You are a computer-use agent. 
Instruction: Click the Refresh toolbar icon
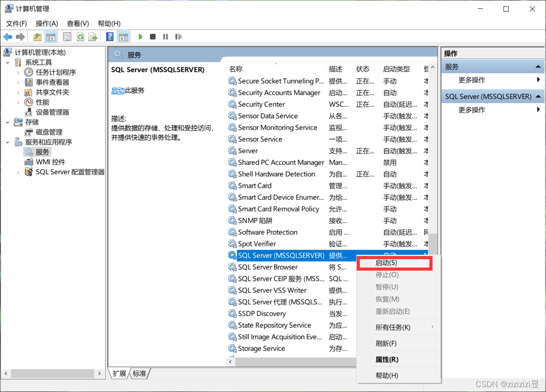80,37
